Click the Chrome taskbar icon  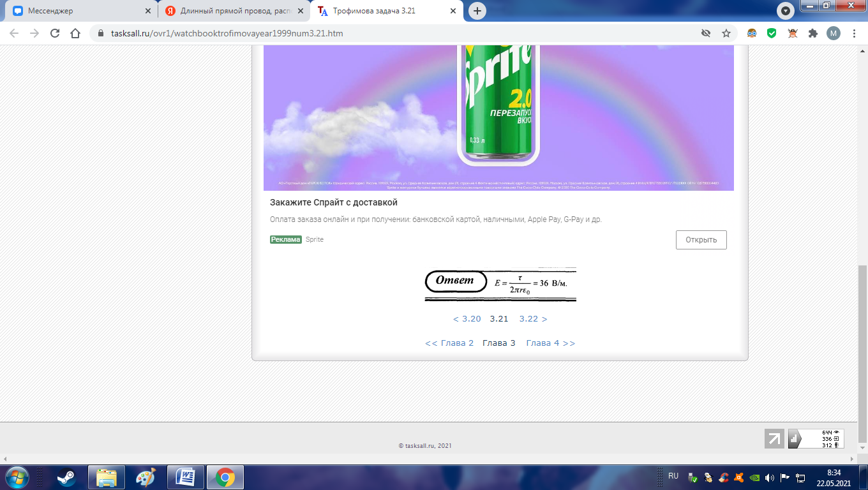point(225,477)
